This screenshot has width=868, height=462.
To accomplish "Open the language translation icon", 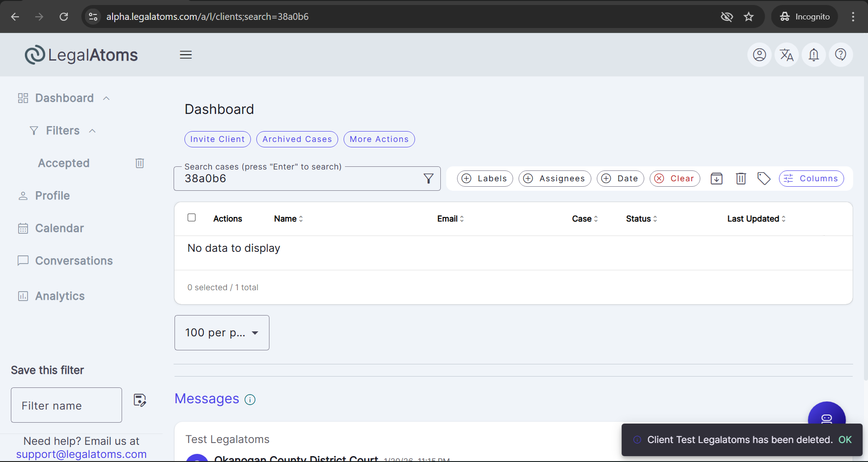I will pyautogui.click(x=787, y=55).
